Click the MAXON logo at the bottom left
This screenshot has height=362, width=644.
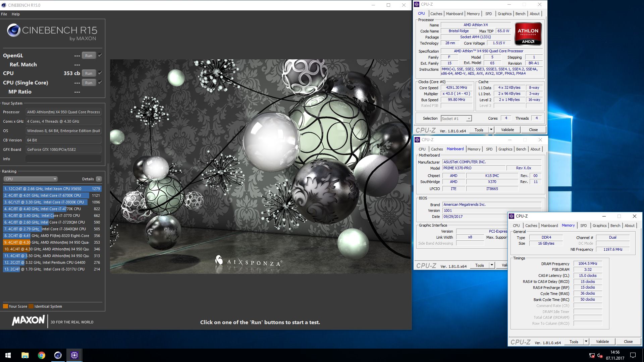pos(28,320)
